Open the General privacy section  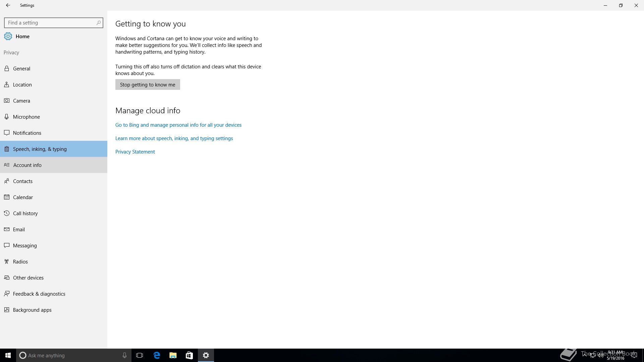pos(21,69)
